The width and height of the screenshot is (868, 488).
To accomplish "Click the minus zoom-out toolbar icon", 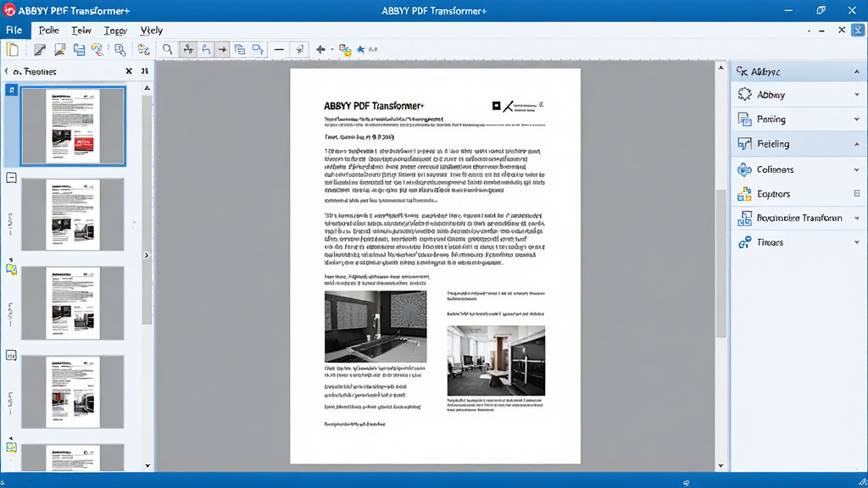I will [279, 49].
